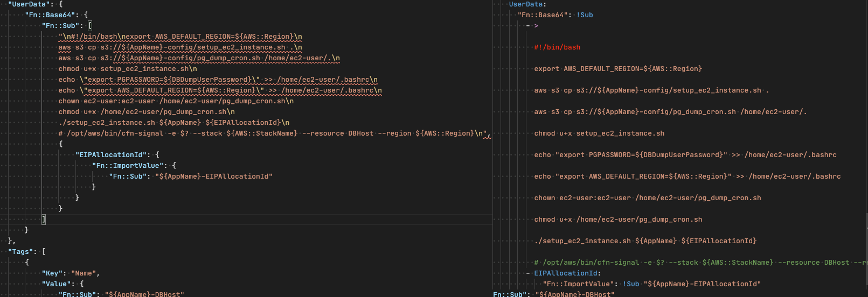Click 'chmod u+x setup_ec2_instance.sh\n' in left pane
This screenshot has width=868, height=297.
(128, 69)
